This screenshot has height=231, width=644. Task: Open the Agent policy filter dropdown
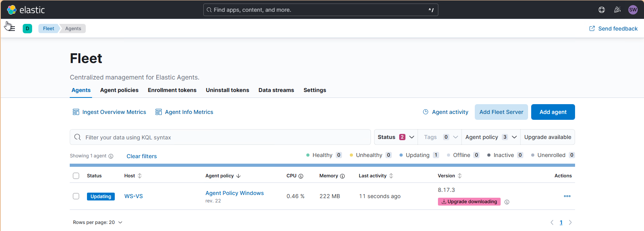coord(491,137)
